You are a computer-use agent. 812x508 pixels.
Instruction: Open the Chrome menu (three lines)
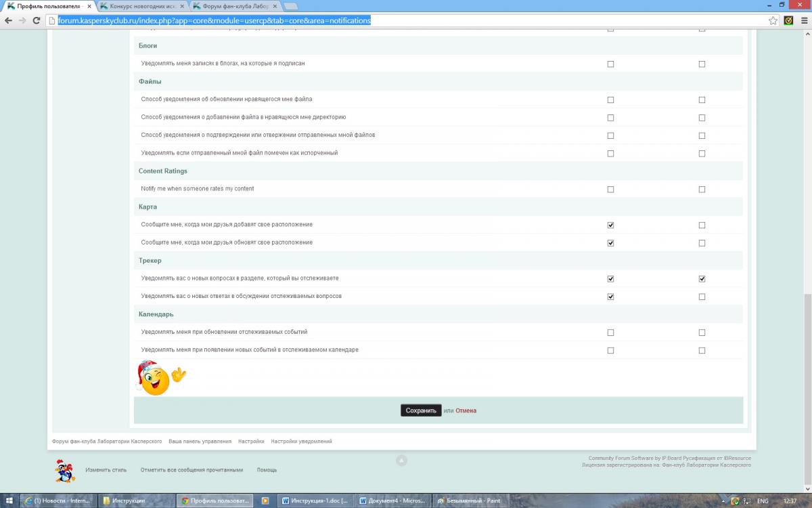tap(803, 21)
